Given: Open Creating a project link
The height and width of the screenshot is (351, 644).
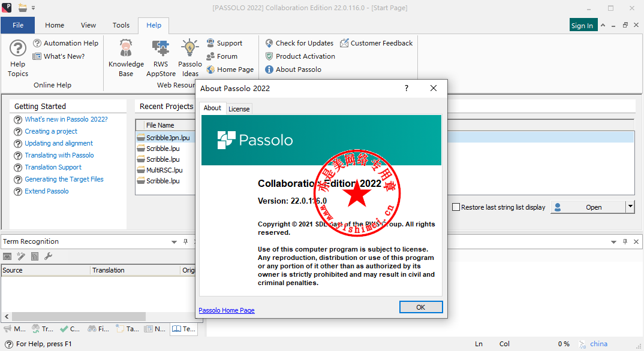Looking at the screenshot, I should [51, 131].
